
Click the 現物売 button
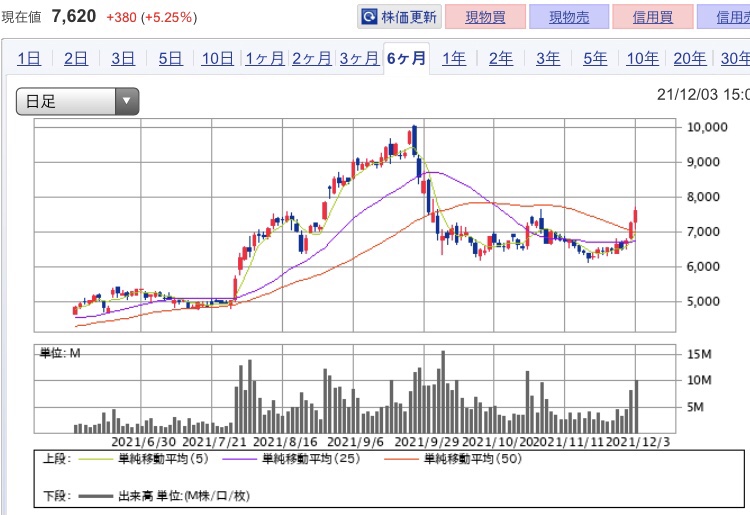point(569,17)
